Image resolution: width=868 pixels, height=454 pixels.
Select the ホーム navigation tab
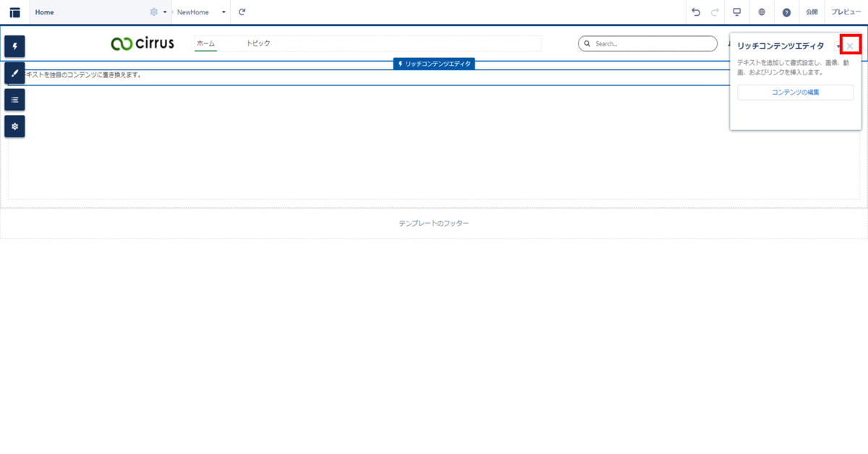click(206, 43)
